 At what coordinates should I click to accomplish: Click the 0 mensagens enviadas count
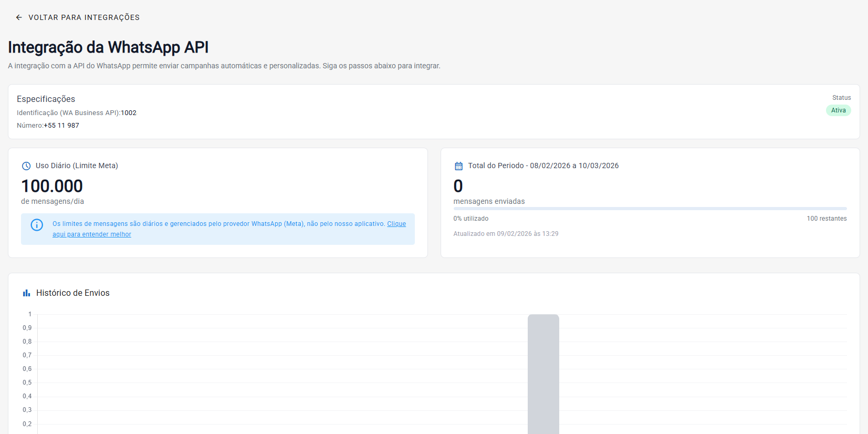click(458, 186)
